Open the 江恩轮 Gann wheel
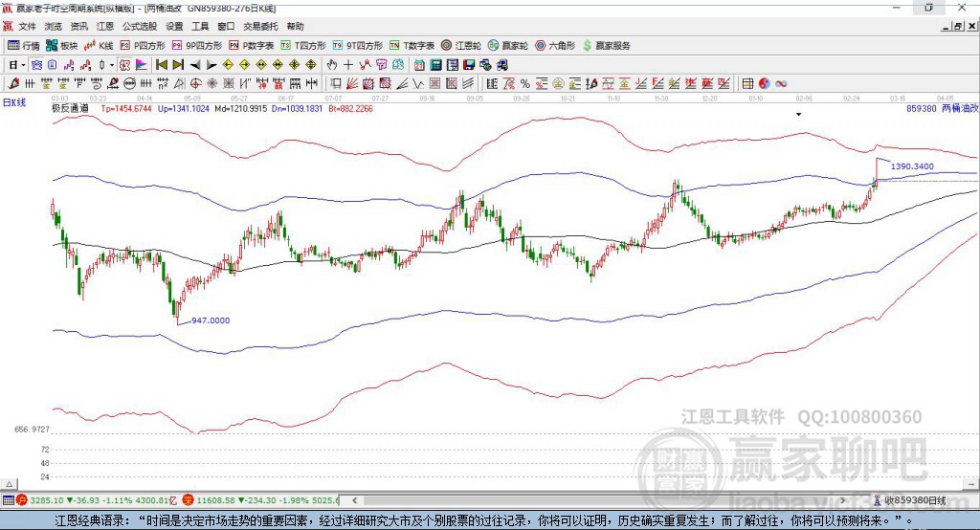980x530 pixels. click(x=461, y=46)
